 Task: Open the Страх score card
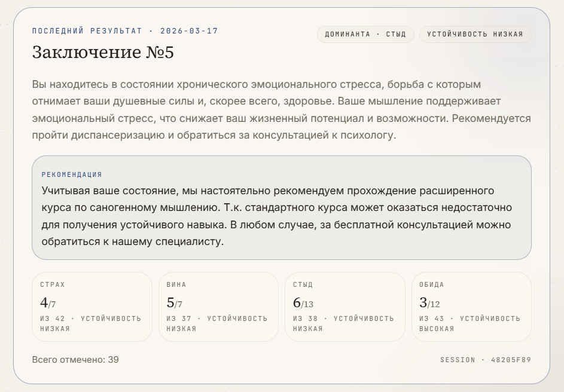92,307
